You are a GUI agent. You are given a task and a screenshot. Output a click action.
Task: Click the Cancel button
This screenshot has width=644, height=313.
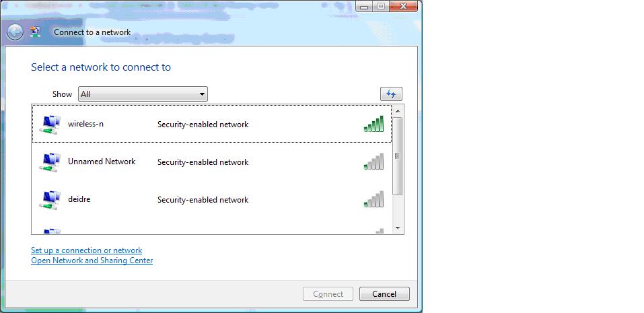tap(384, 294)
